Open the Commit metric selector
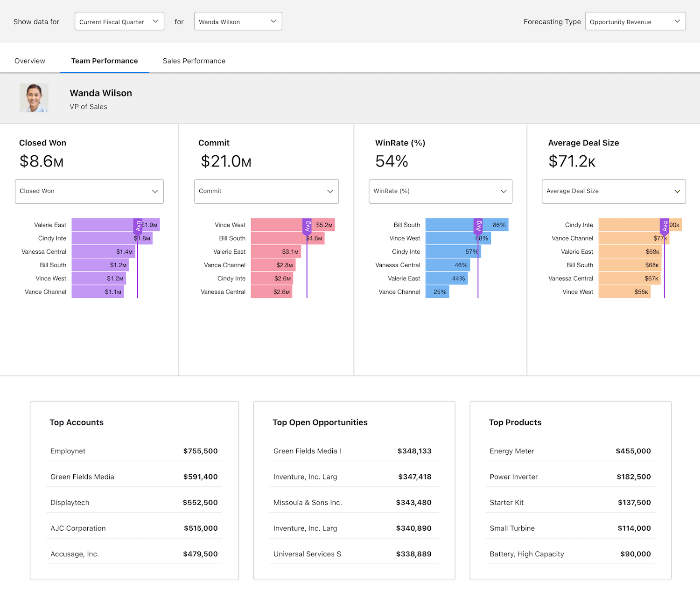This screenshot has height=610, width=700. (x=266, y=191)
